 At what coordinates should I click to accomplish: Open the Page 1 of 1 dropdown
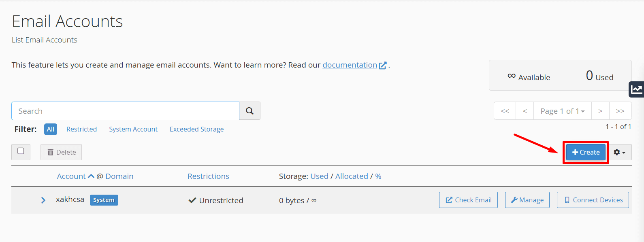[x=562, y=111]
